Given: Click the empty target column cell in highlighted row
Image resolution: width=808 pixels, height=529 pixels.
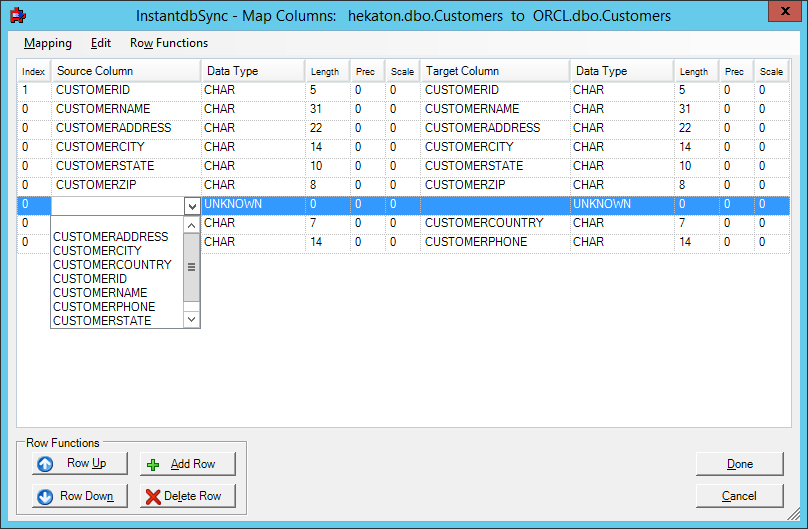Looking at the screenshot, I should [495, 204].
